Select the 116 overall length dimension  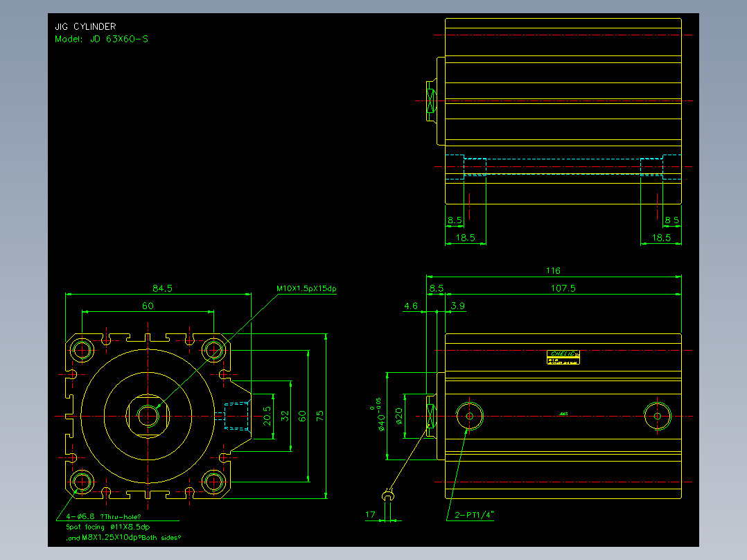(553, 271)
